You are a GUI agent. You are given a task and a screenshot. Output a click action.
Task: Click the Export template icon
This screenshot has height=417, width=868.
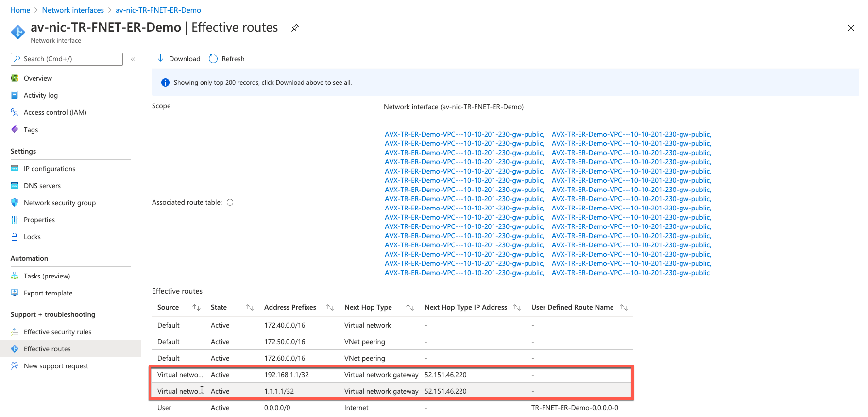tap(15, 293)
